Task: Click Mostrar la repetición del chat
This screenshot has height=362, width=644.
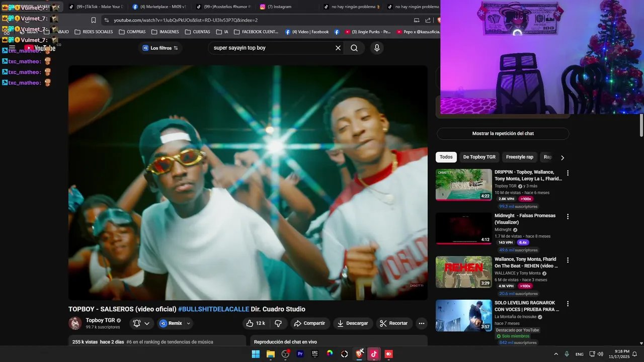Action: click(503, 134)
